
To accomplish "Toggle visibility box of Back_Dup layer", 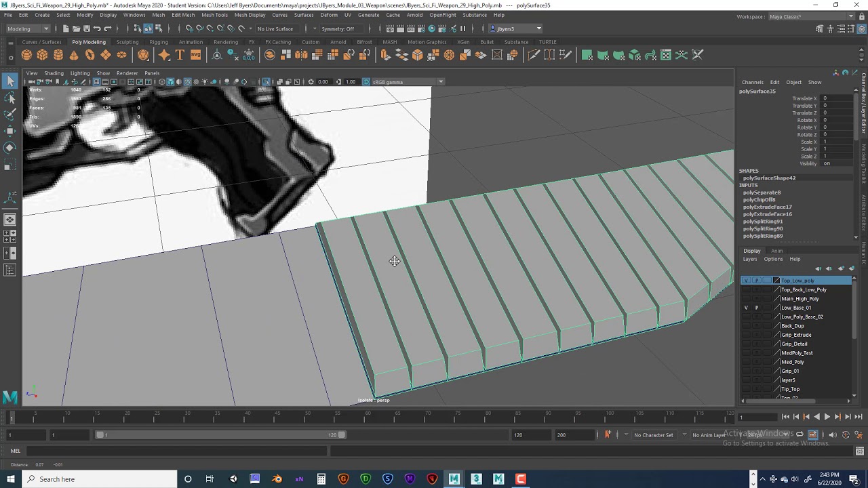I will point(746,326).
